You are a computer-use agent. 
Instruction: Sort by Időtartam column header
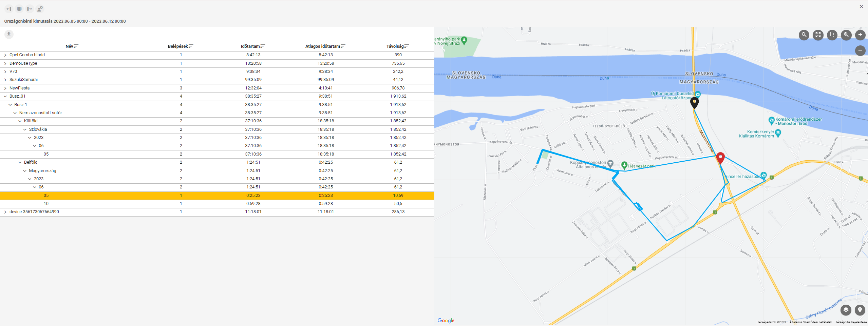(x=252, y=46)
